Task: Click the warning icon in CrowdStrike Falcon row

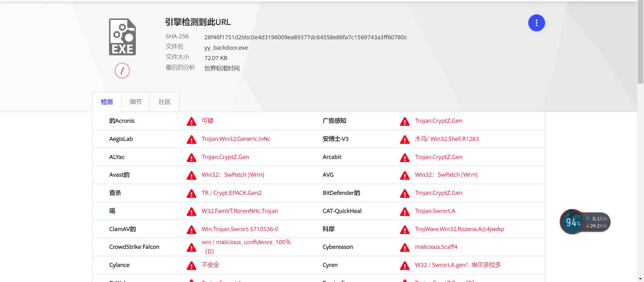Action: [x=192, y=247]
